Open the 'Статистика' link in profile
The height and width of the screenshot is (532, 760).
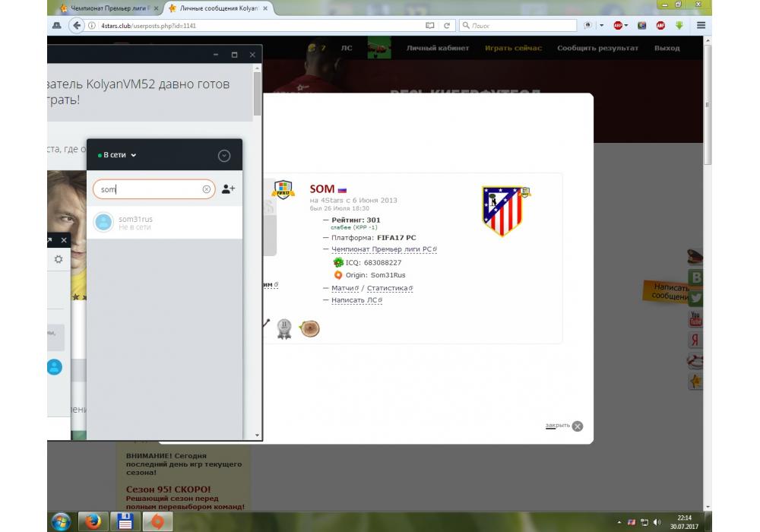[390, 288]
